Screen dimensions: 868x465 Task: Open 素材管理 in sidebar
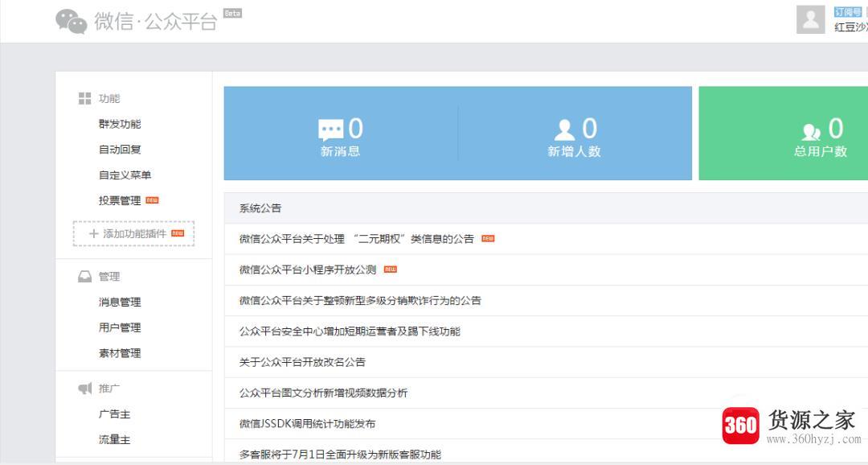(x=120, y=353)
